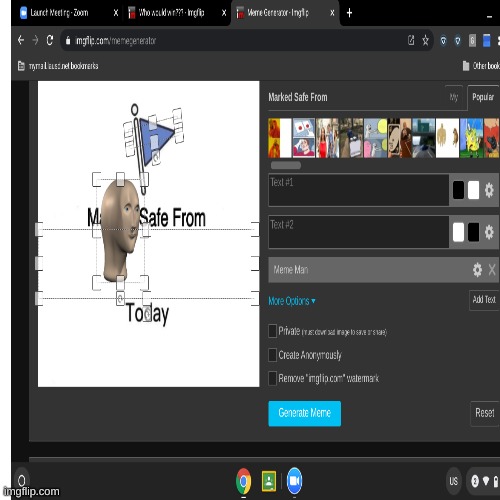Open settings gear for Text #2

click(x=489, y=232)
